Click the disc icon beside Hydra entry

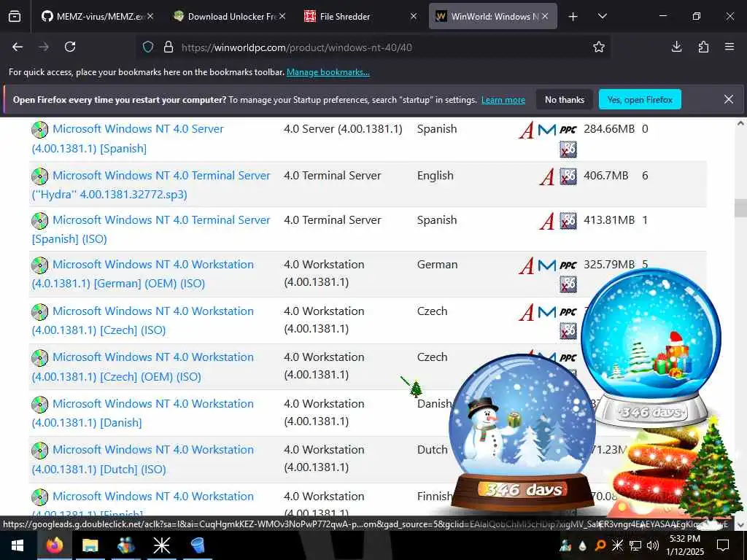[40, 176]
